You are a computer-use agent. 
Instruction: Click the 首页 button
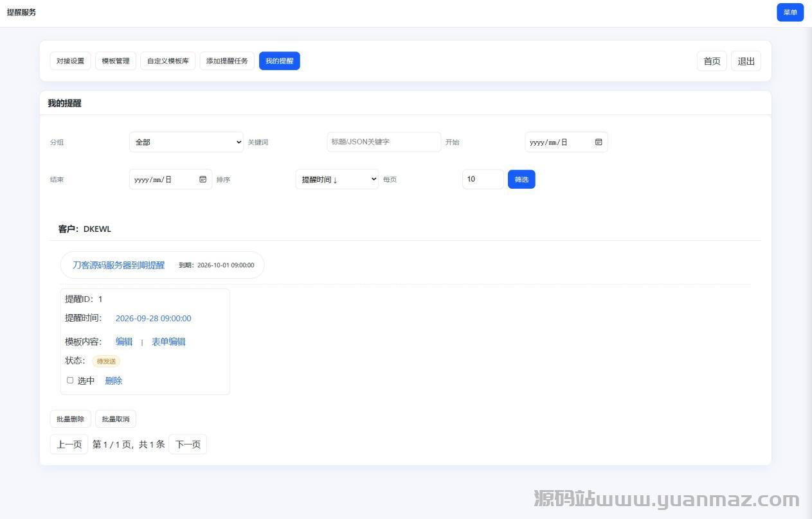pyautogui.click(x=712, y=61)
